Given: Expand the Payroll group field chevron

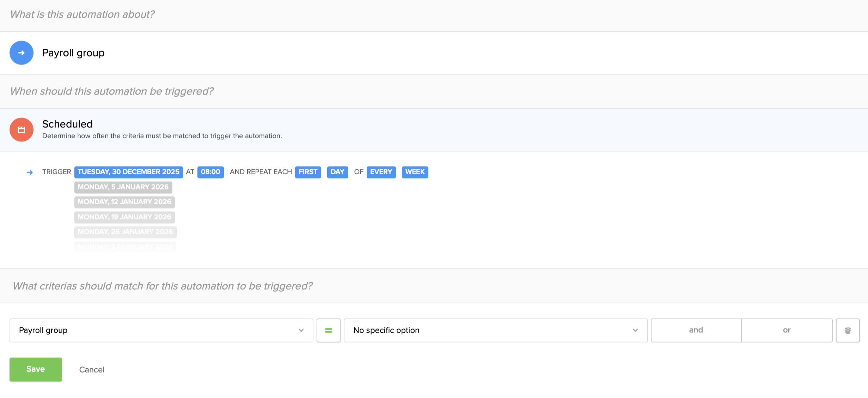Looking at the screenshot, I should [x=300, y=330].
